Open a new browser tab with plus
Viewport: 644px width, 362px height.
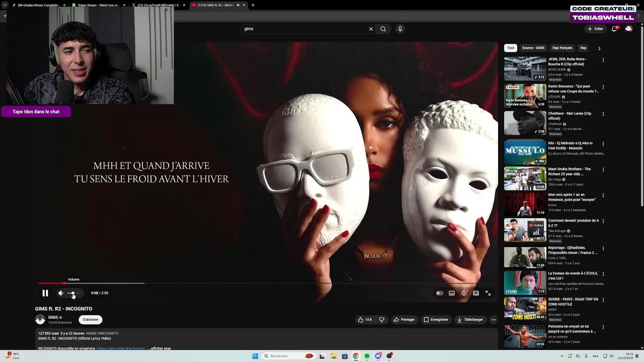click(253, 5)
